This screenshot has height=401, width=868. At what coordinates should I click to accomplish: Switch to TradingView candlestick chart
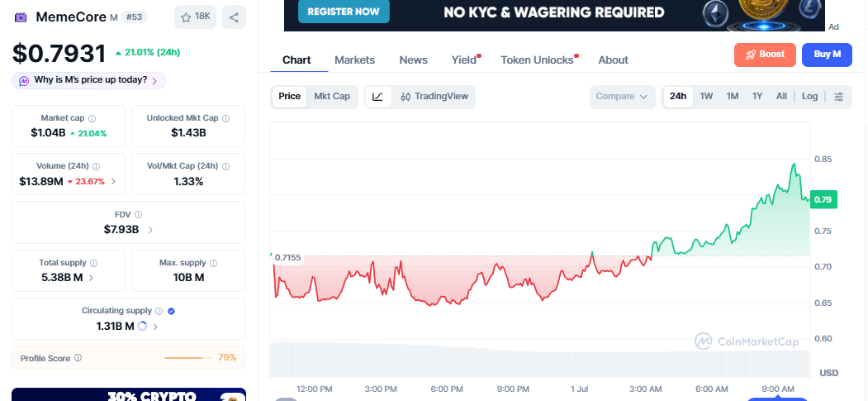click(434, 97)
